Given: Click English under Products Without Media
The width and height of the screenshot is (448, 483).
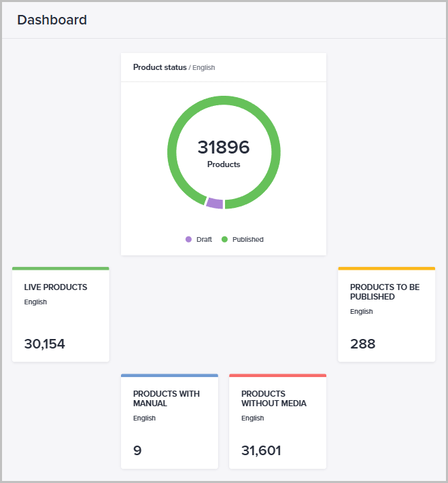Looking at the screenshot, I should 252,418.
